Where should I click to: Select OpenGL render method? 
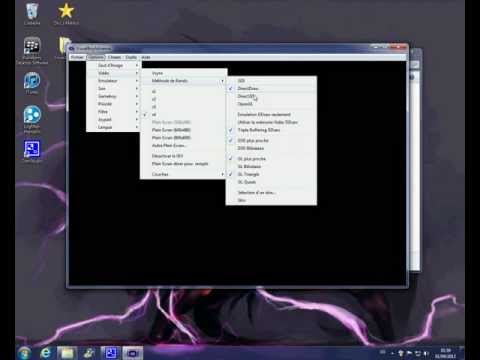pos(271,104)
